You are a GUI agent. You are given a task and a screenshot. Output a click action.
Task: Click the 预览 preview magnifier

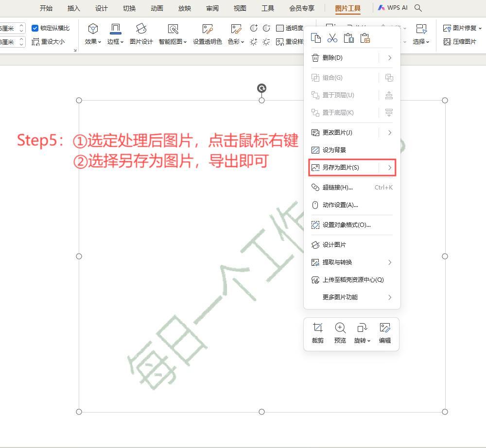(x=340, y=333)
